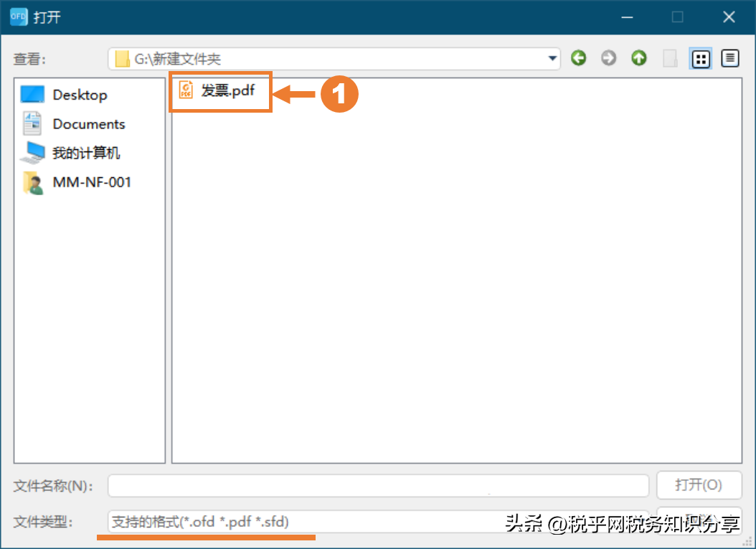Open the Documents location in sidebar

(73, 124)
